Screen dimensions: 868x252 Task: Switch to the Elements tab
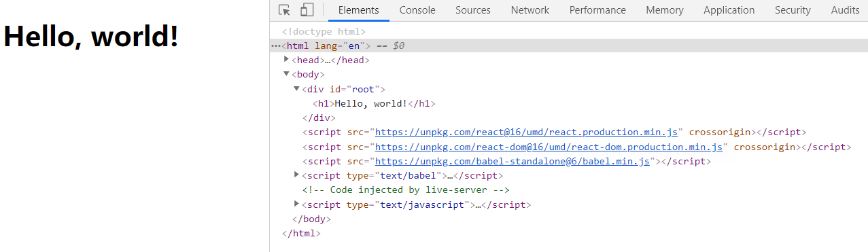(358, 10)
